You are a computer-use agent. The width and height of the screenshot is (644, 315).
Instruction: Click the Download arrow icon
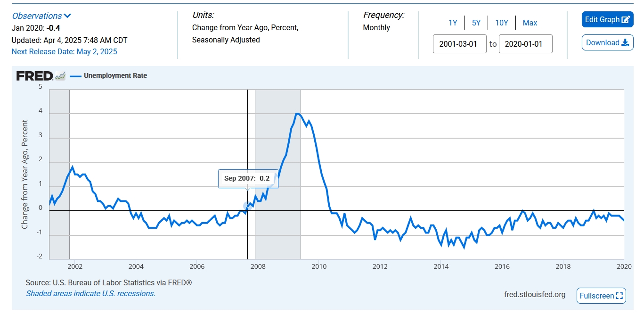625,43
